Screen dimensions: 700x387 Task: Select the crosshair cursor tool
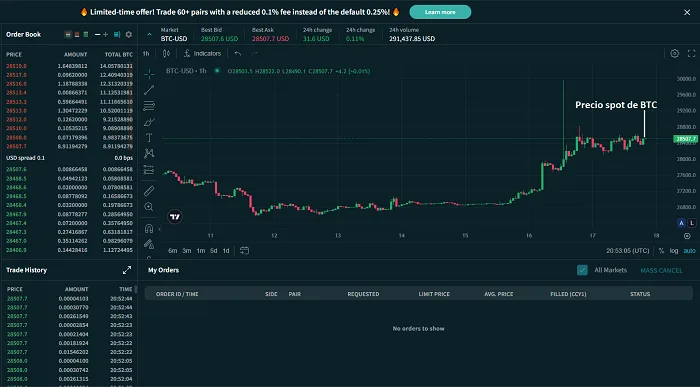[149, 74]
